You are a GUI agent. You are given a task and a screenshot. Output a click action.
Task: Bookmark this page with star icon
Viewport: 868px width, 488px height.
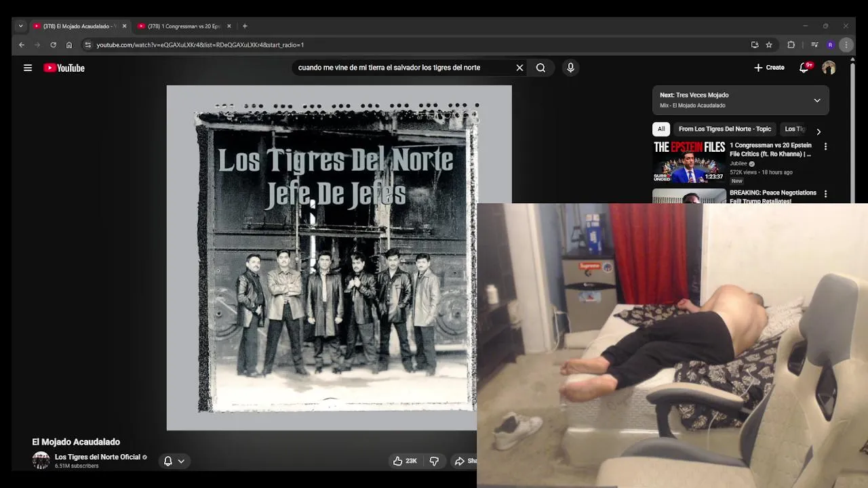[x=769, y=45]
